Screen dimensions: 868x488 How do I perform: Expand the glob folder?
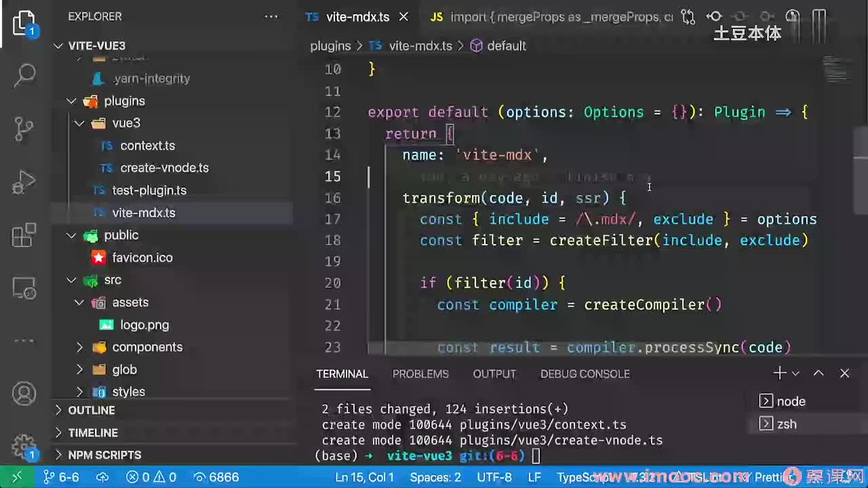[79, 369]
